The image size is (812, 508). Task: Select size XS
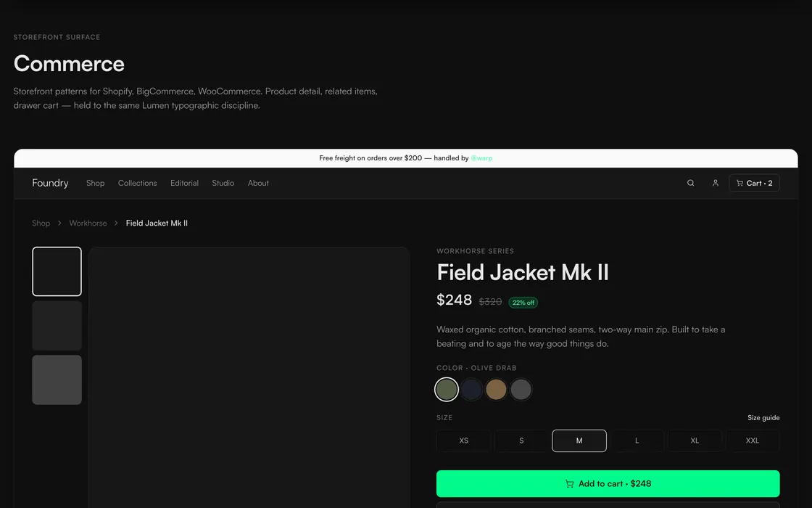coord(463,441)
